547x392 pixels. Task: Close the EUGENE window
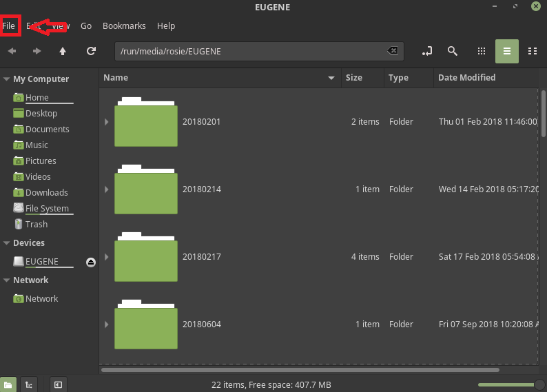click(x=536, y=6)
